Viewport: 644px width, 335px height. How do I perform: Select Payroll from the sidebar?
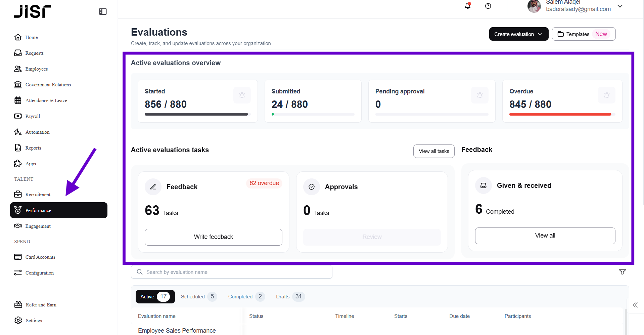point(33,116)
